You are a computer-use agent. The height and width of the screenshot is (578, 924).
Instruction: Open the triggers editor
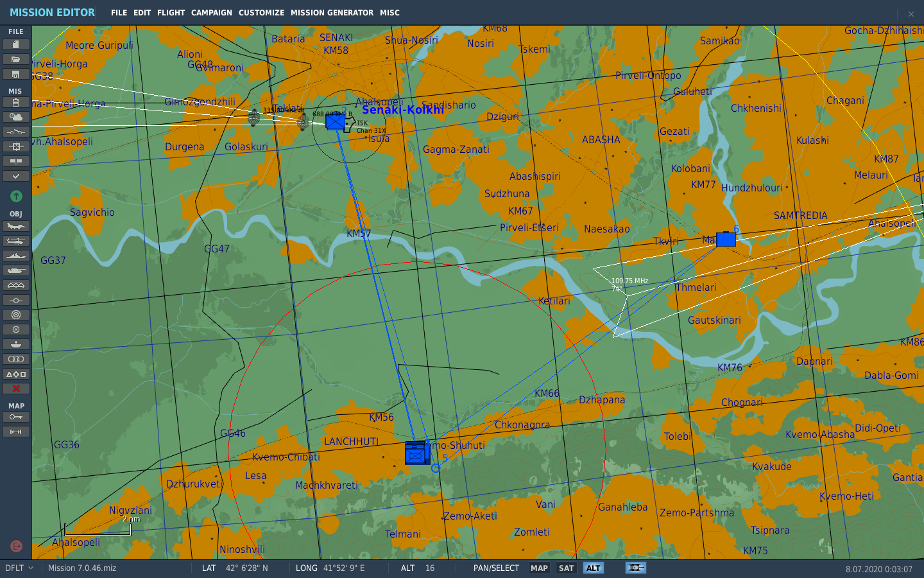coord(16,132)
